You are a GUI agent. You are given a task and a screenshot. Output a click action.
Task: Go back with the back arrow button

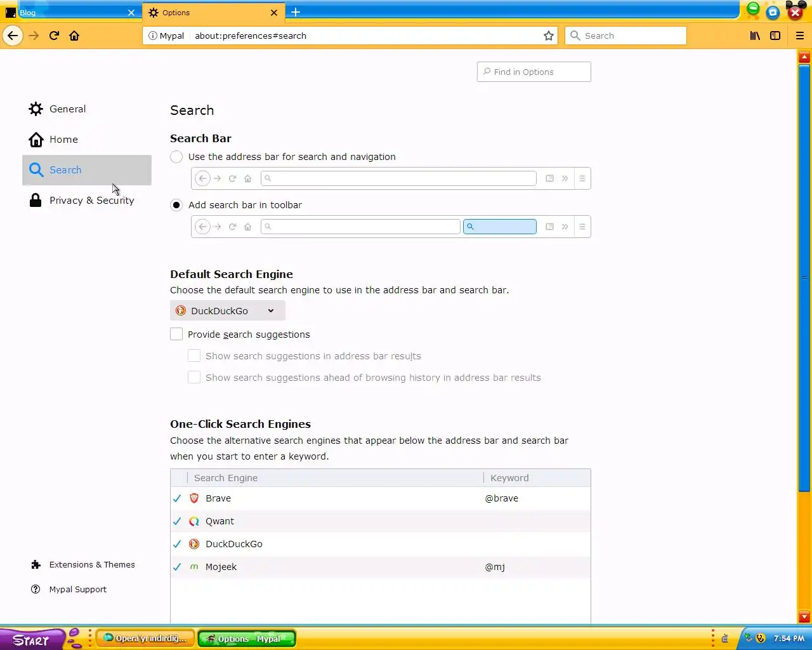13,36
